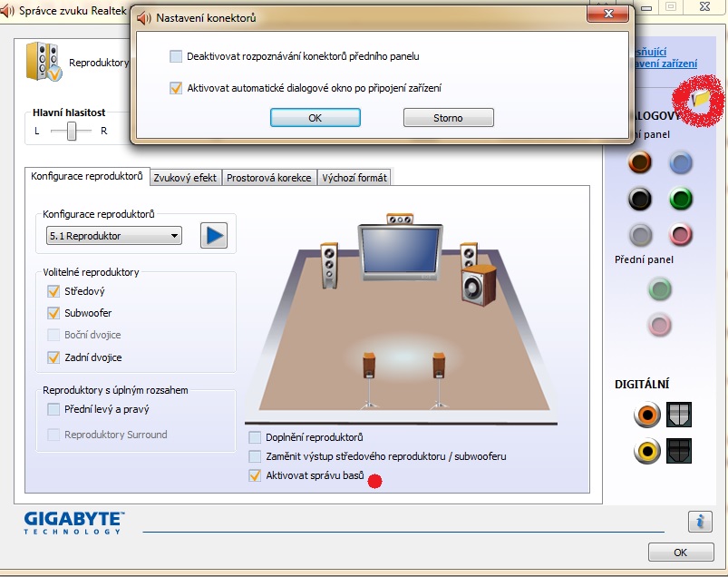Image resolution: width=728 pixels, height=577 pixels.
Task: Toggle Aktivovat správu basů checkbox
Action: pos(255,475)
